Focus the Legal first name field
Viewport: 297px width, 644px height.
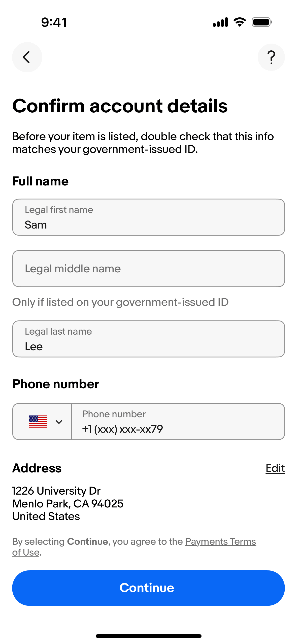(x=148, y=217)
